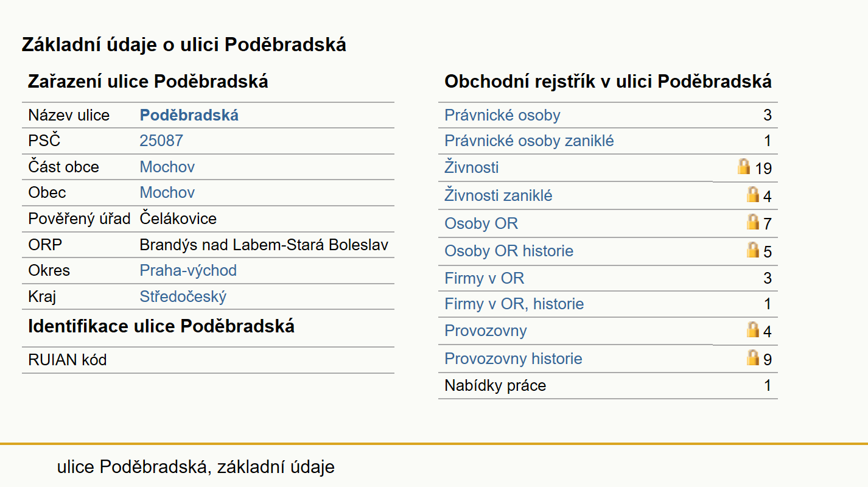This screenshot has width=868, height=487.
Task: Open the Poděbradská street name link
Action: pos(189,115)
